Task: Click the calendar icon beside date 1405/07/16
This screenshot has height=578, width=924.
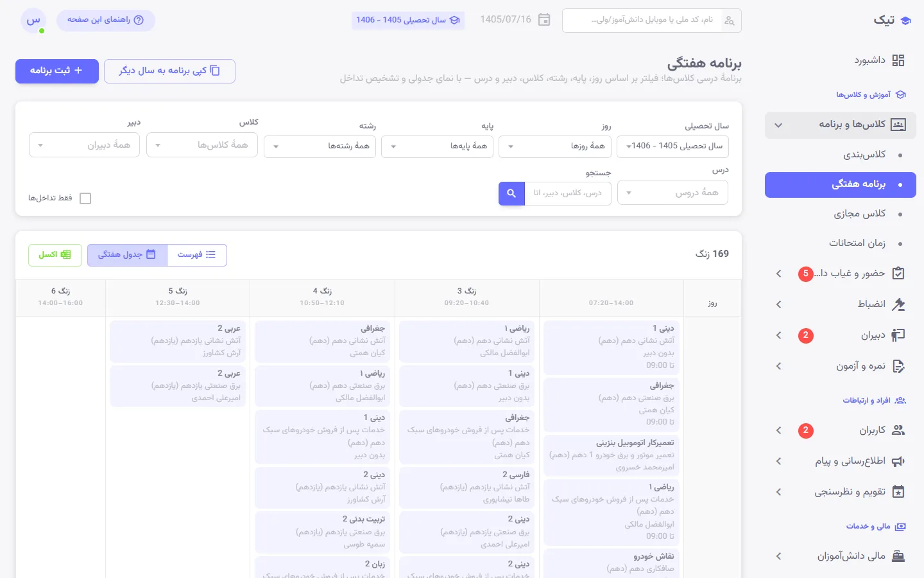Action: [x=544, y=20]
